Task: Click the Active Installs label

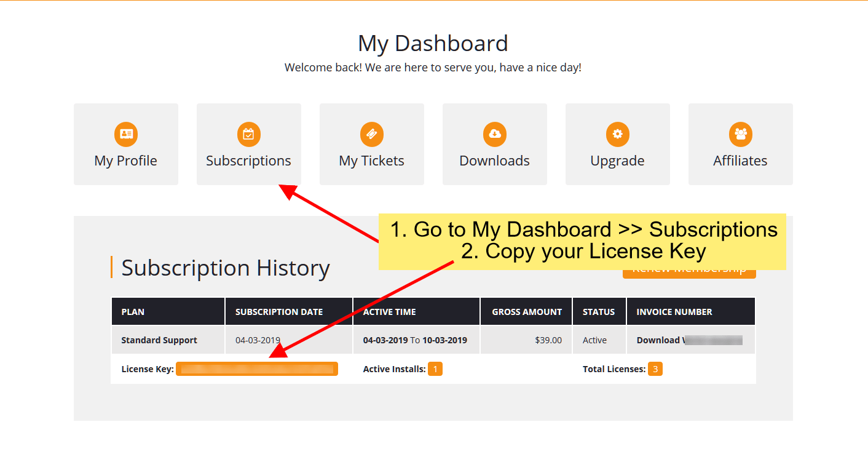Action: pos(394,369)
